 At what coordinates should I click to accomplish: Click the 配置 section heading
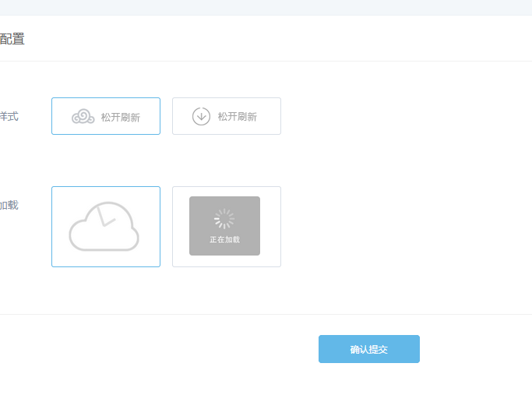(x=12, y=39)
